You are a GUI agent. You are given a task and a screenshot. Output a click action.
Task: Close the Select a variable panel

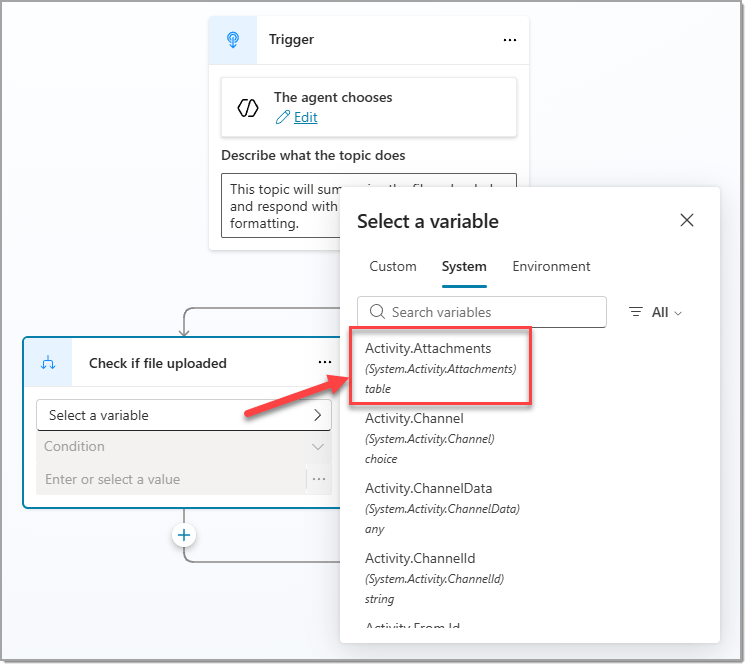689,221
